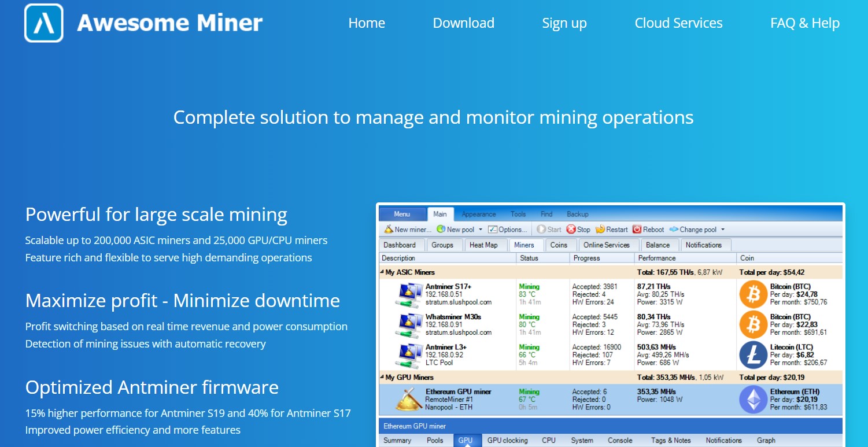Select the Ethereum GPU miner row name
The height and width of the screenshot is (447, 868).
tap(459, 391)
